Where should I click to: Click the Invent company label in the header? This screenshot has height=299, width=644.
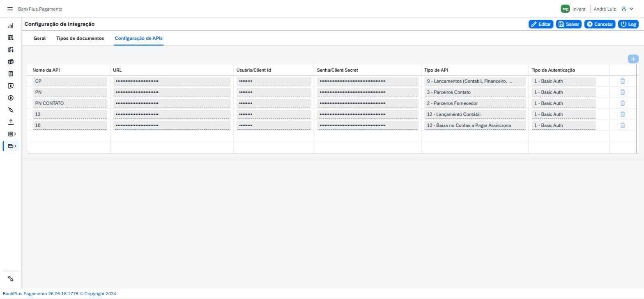click(579, 9)
